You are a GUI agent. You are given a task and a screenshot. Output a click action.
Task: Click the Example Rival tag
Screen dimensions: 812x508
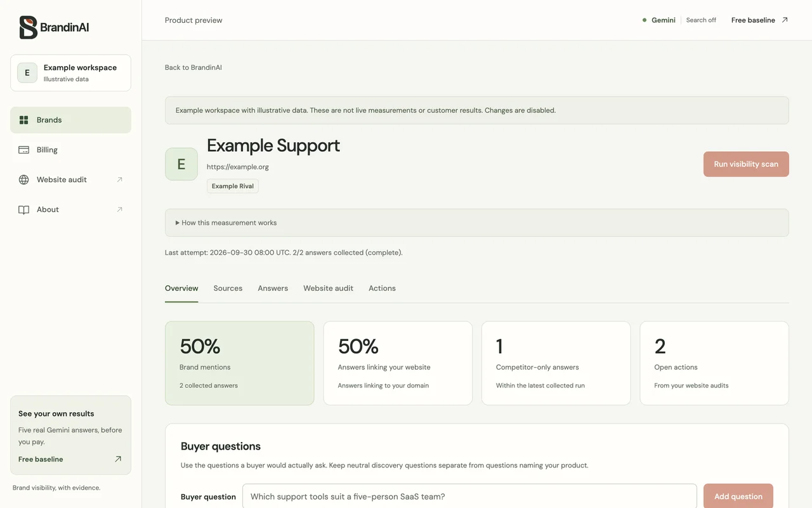click(x=233, y=186)
